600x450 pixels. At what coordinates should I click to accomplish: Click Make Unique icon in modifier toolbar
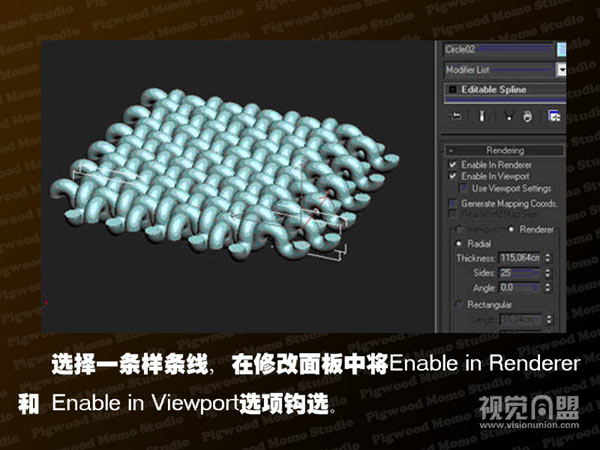pos(508,117)
